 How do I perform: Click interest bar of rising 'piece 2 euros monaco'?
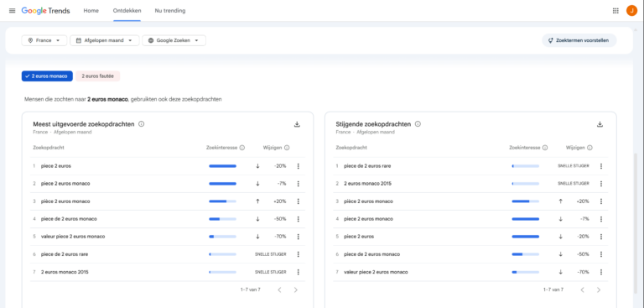click(525, 219)
